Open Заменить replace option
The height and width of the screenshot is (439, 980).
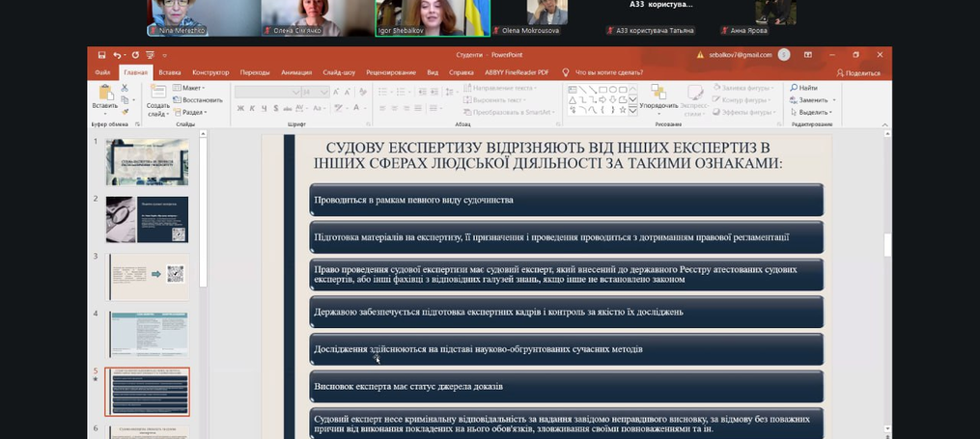point(813,100)
